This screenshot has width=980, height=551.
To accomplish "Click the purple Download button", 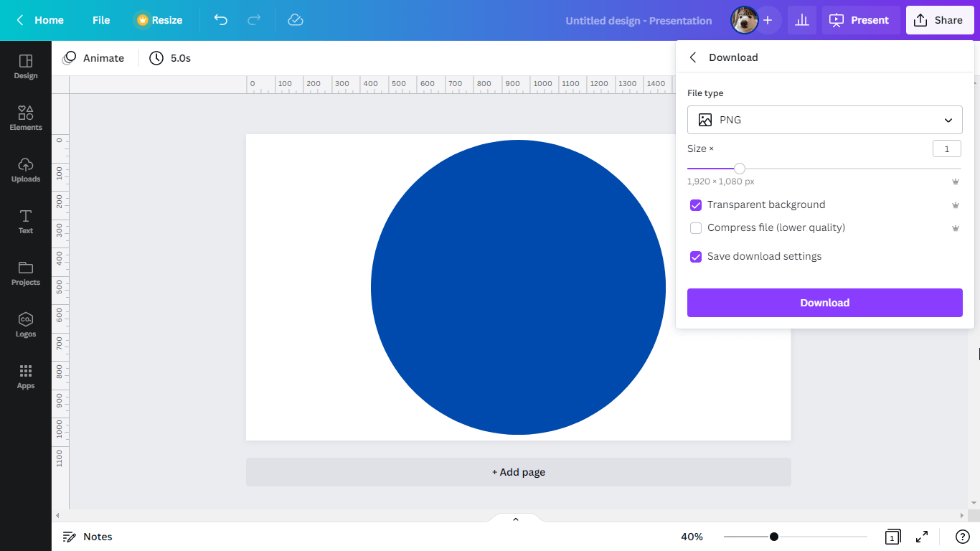I will coord(824,302).
